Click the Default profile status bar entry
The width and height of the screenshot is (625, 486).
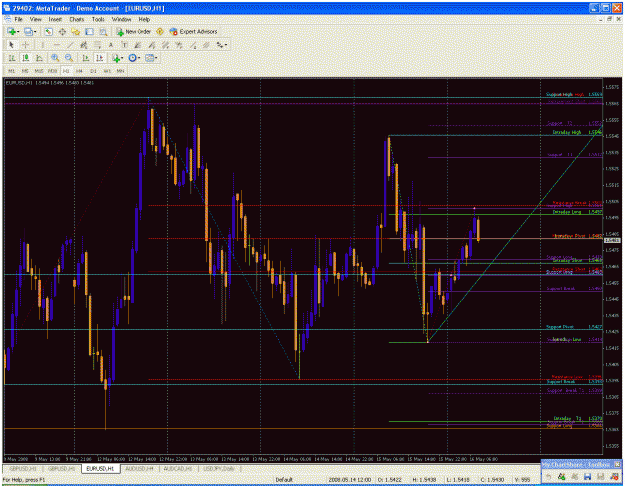(284, 480)
